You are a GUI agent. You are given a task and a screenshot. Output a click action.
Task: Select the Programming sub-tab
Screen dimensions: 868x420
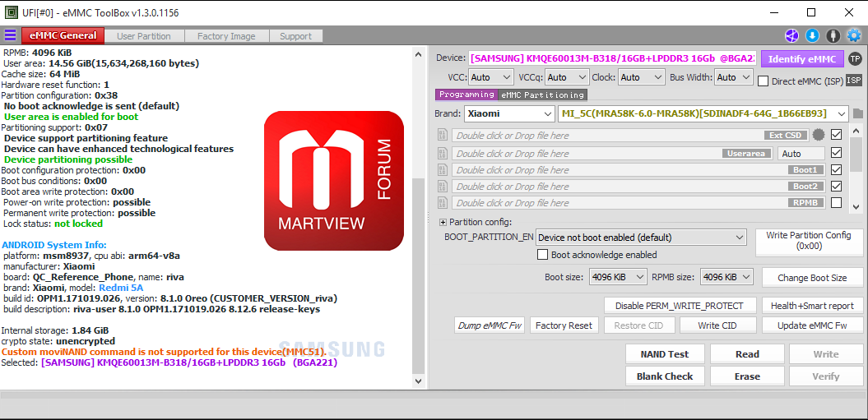pyautogui.click(x=466, y=95)
